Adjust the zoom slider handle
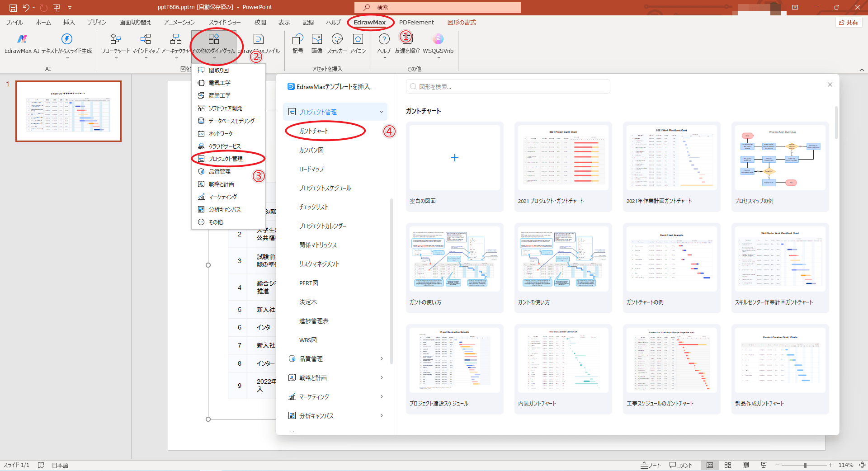This screenshot has width=868, height=471. [x=805, y=465]
